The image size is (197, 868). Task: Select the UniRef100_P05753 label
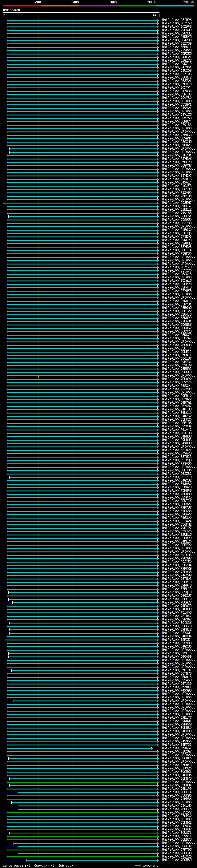[x=177, y=118]
